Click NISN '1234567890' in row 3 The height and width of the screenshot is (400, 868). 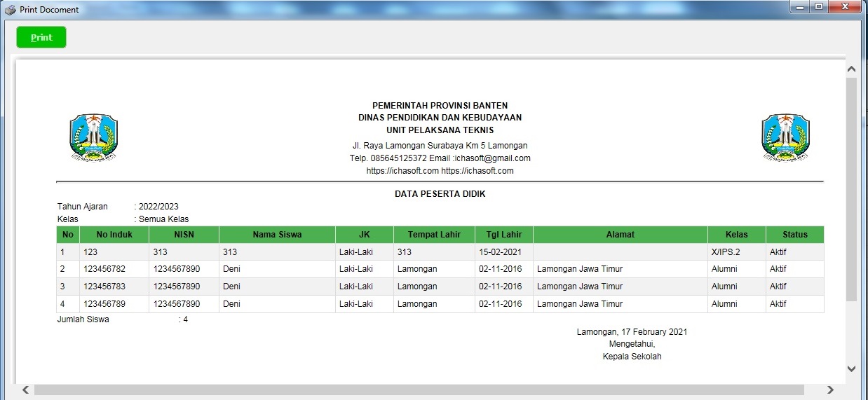click(177, 287)
